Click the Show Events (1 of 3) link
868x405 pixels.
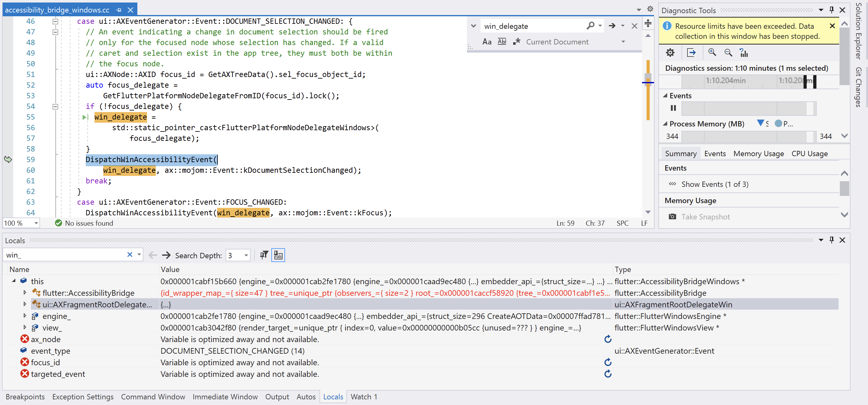point(715,184)
